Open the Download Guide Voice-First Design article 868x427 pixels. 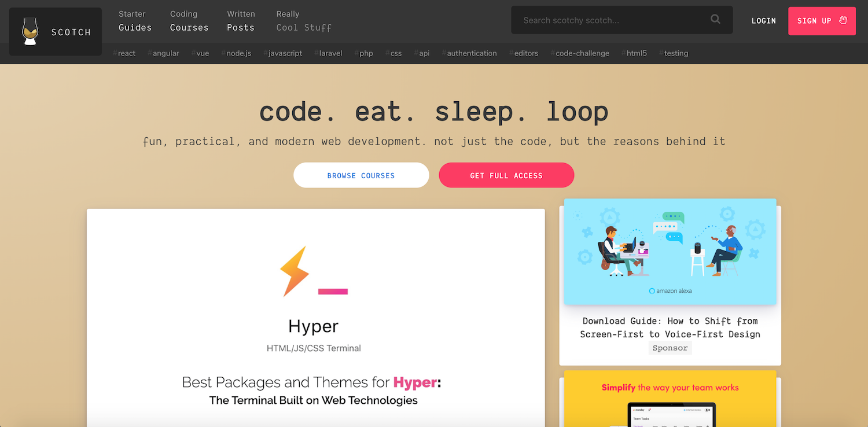point(670,327)
